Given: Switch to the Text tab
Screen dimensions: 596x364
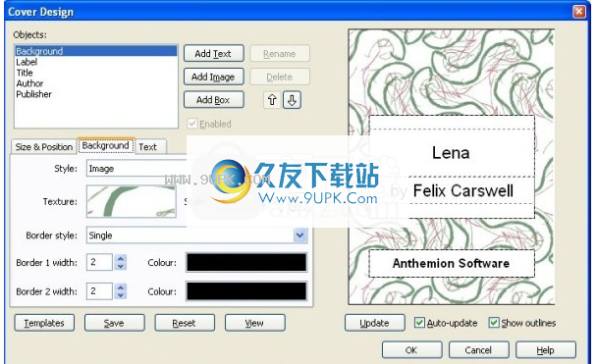Looking at the screenshot, I should click(x=147, y=146).
